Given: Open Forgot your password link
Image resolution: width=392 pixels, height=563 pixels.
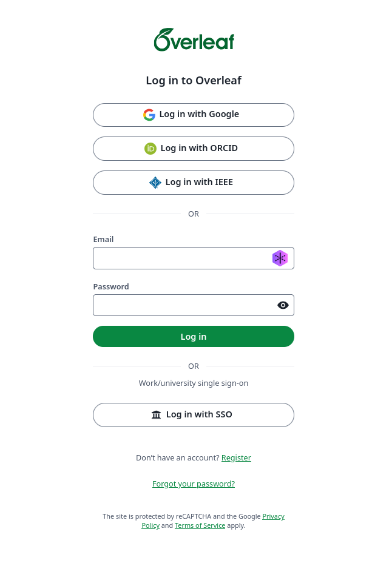Looking at the screenshot, I should coord(194,484).
